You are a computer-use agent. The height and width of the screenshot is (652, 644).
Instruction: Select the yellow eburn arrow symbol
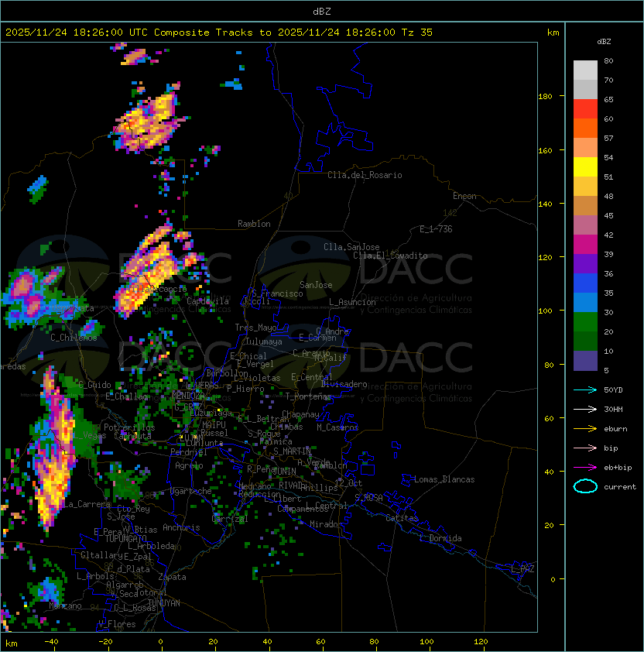click(585, 429)
